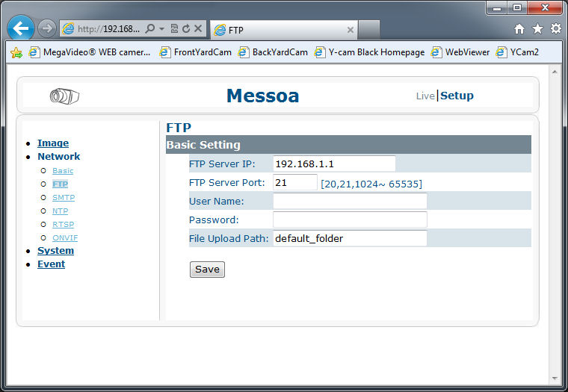Close the FTP browser tab
The image size is (568, 392).
[x=351, y=30]
